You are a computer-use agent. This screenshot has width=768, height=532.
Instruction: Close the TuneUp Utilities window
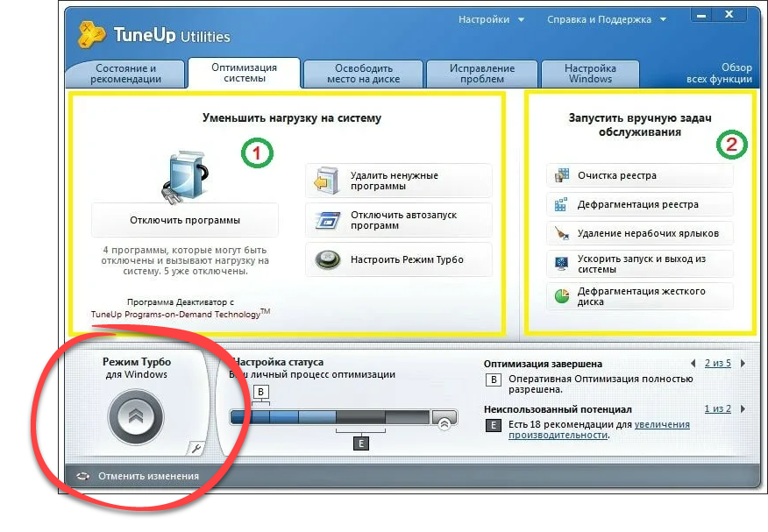click(x=729, y=15)
